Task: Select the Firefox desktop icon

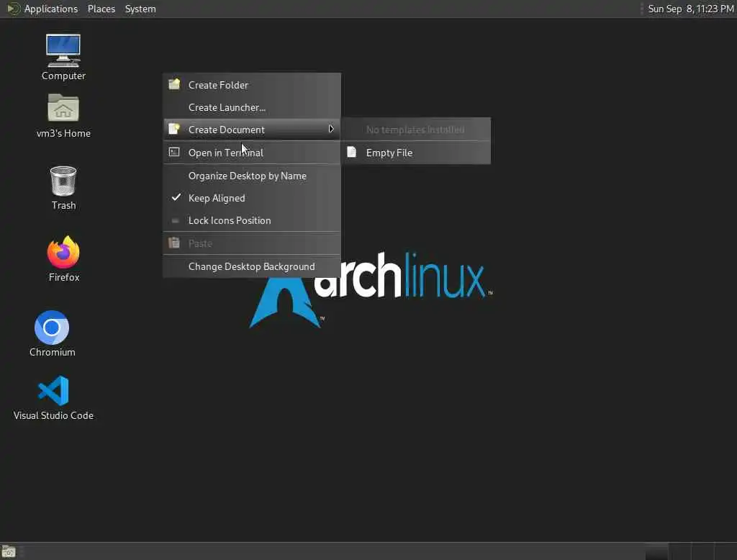Action: pyautogui.click(x=63, y=252)
